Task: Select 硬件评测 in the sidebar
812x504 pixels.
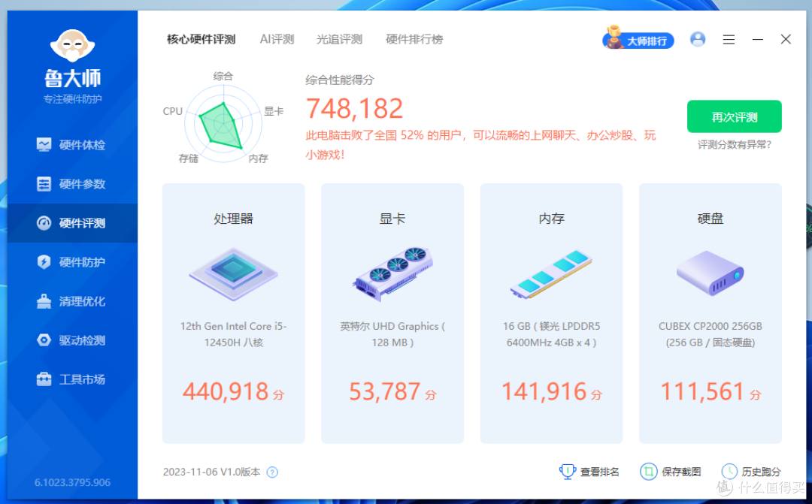Action: pos(72,223)
